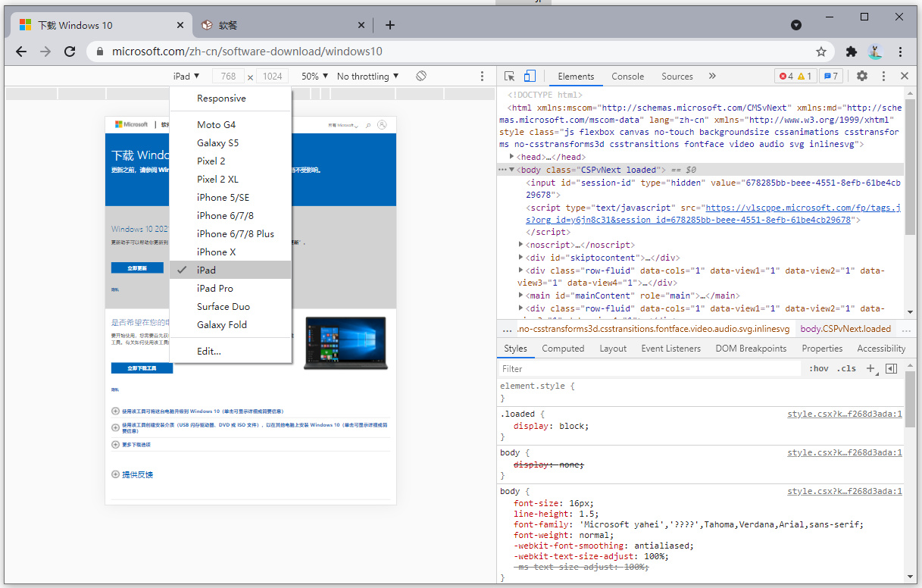Open the 50% zoom dropdown

tap(314, 77)
